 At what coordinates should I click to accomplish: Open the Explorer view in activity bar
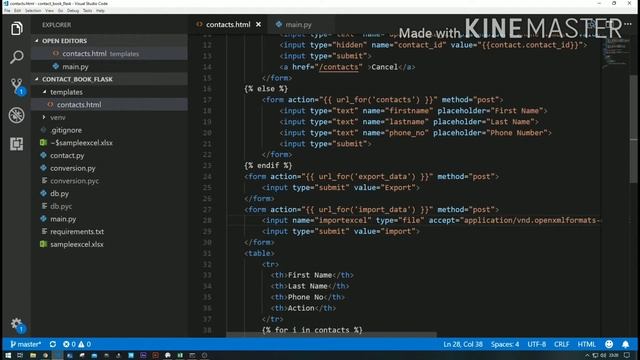[x=16, y=29]
